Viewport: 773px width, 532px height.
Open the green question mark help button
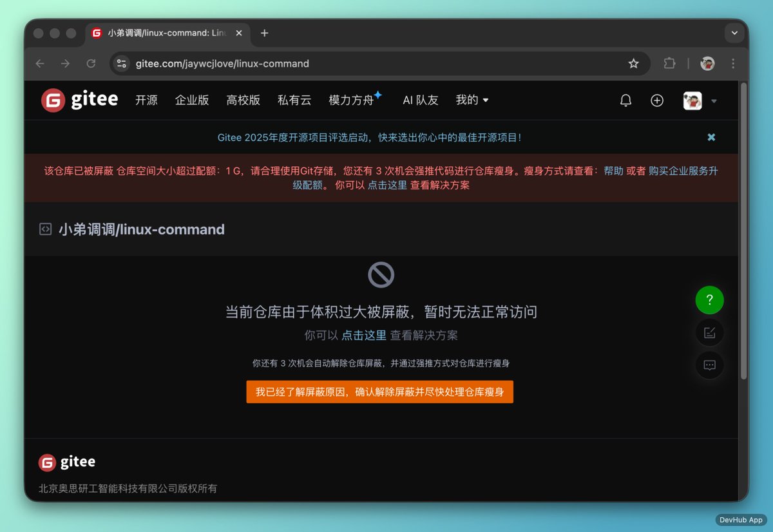point(709,299)
